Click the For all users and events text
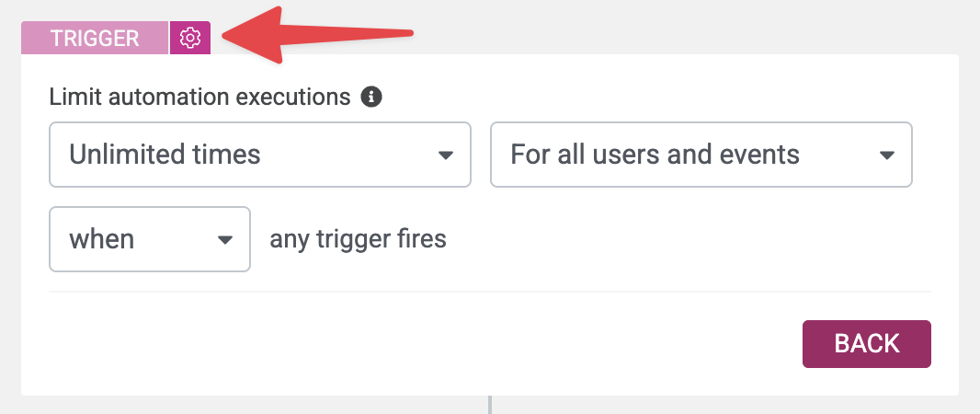The height and width of the screenshot is (414, 980). click(655, 154)
